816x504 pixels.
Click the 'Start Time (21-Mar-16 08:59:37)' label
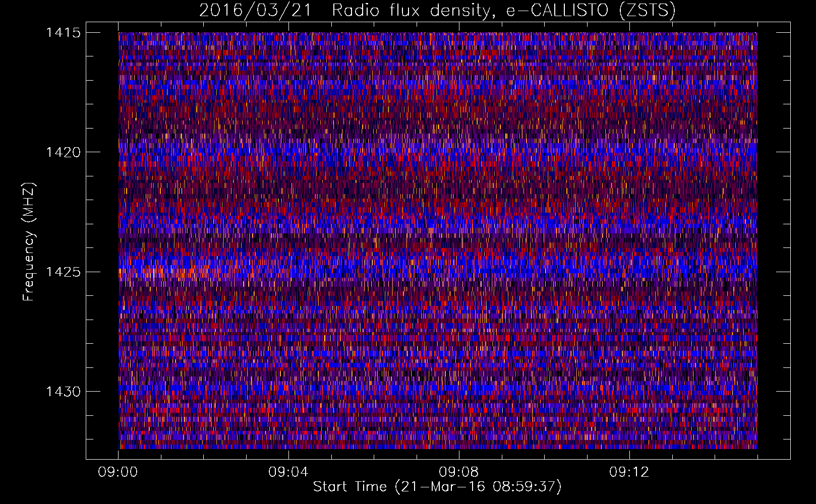(x=437, y=487)
